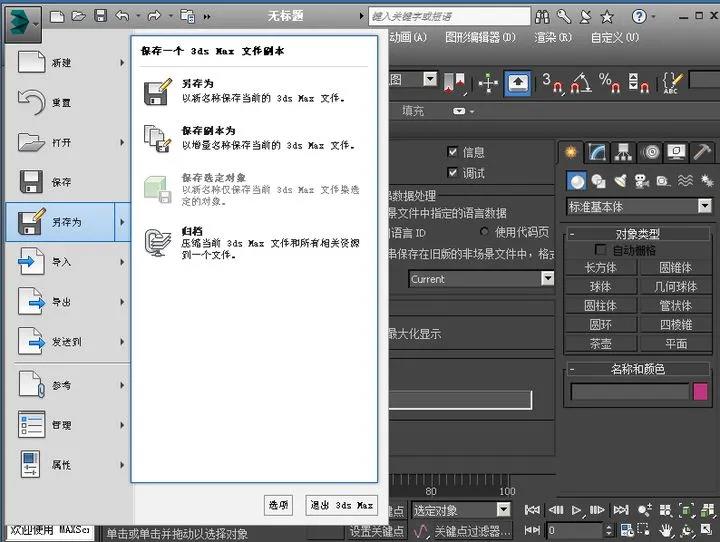Viewport: 720px width, 542px height.
Task: Choose the Shapes category icon
Action: coord(598,181)
